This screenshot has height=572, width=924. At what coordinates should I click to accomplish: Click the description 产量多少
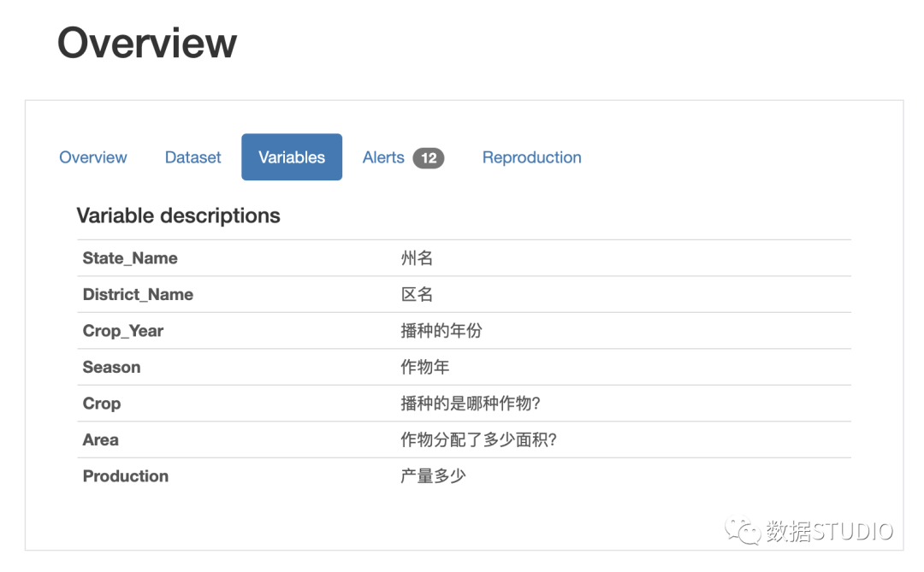pyautogui.click(x=433, y=476)
